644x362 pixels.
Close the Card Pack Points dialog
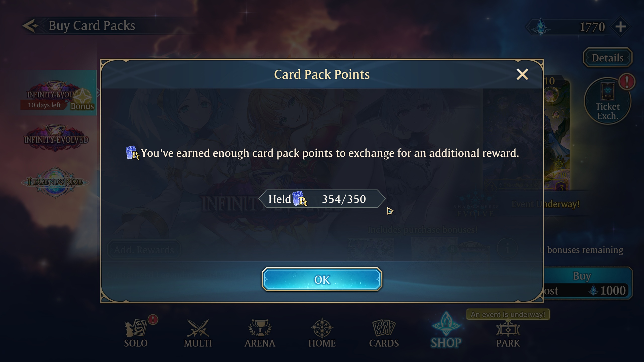tap(522, 74)
